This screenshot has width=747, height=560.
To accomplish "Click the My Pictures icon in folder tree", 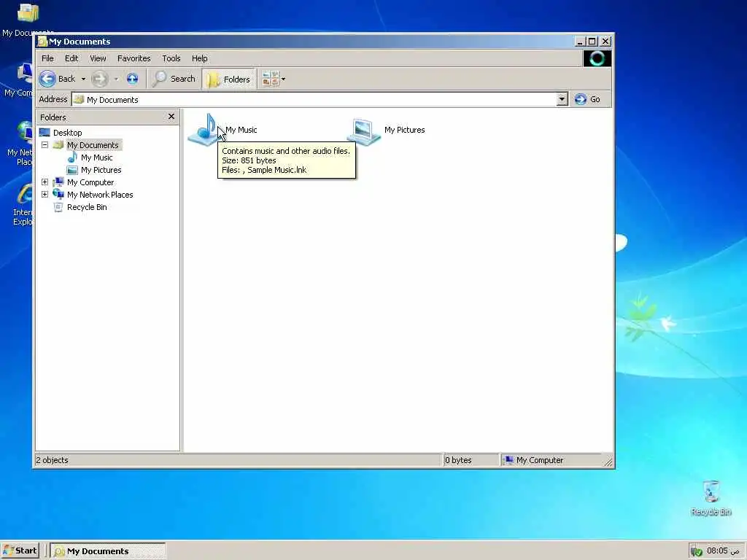I will click(x=72, y=170).
